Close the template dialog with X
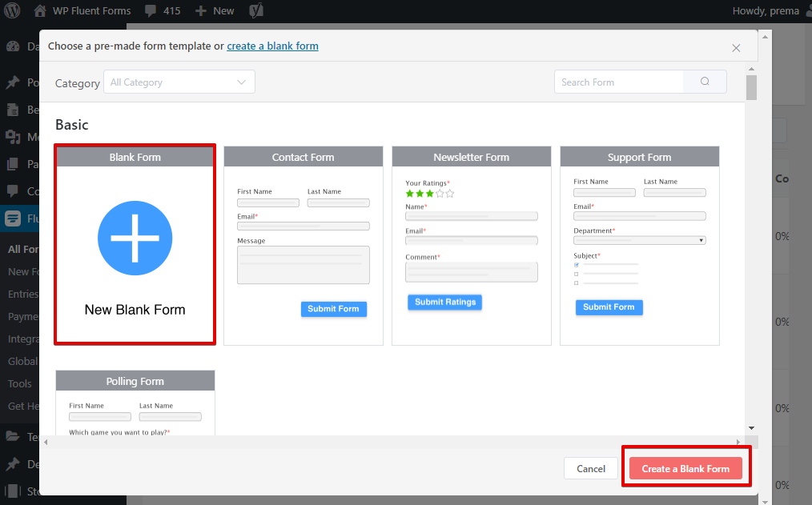The width and height of the screenshot is (812, 505). pos(736,48)
